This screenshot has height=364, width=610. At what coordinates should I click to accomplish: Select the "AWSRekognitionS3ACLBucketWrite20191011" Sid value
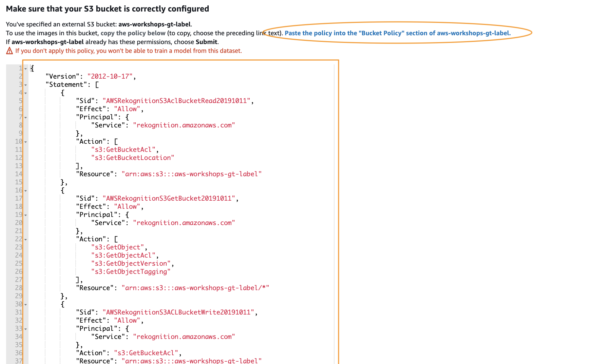(178, 312)
